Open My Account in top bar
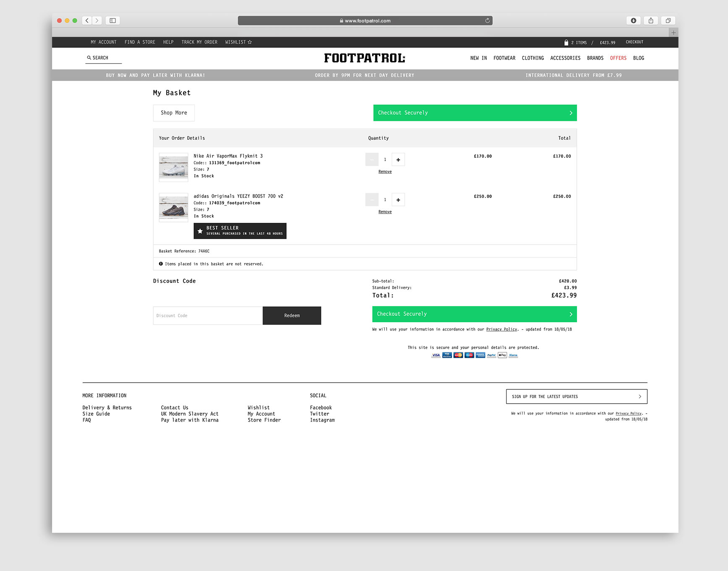 [104, 42]
